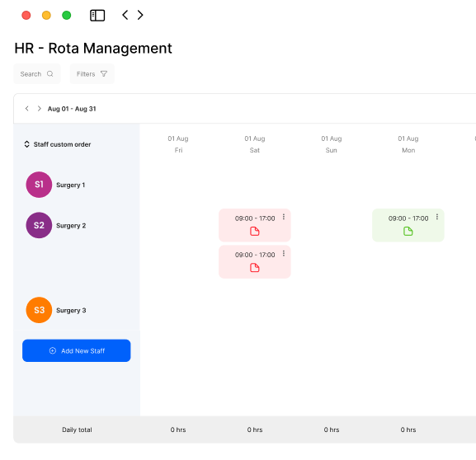Select the 01 Aug Fri column header
Viewport: 476px width, 460px height.
178,144
